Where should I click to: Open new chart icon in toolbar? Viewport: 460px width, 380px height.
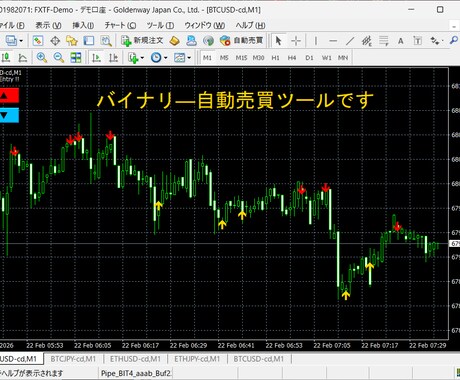pos(11,41)
